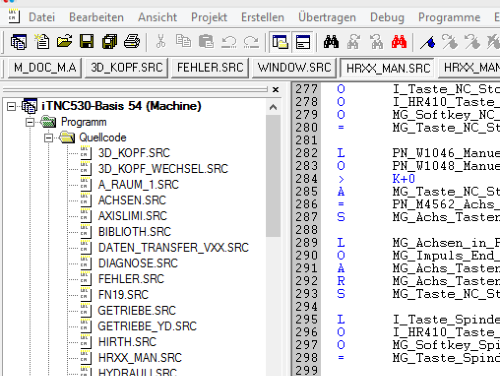The height and width of the screenshot is (377, 500).
Task: Switch to the FEHLER.SRC tab
Action: point(210,68)
